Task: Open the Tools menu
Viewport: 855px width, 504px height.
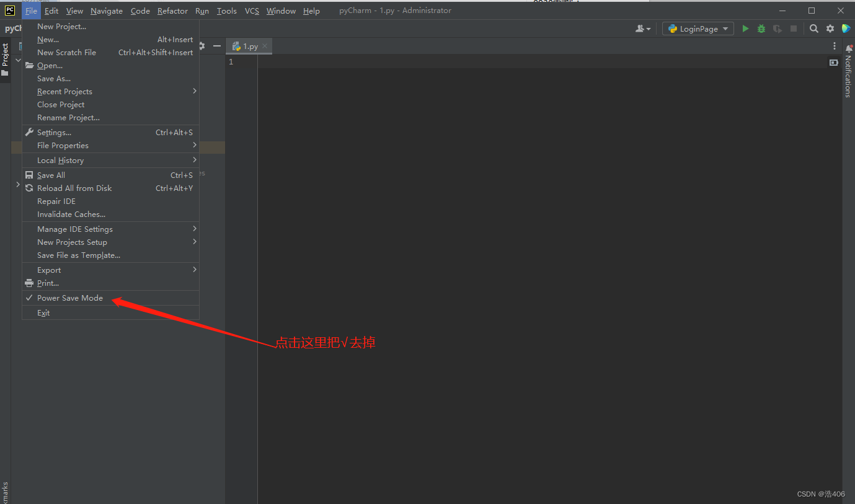Action: pyautogui.click(x=227, y=11)
